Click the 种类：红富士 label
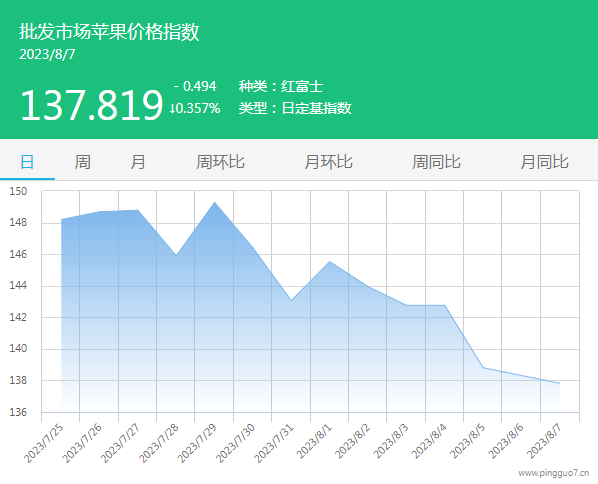The image size is (598, 484). tap(281, 86)
